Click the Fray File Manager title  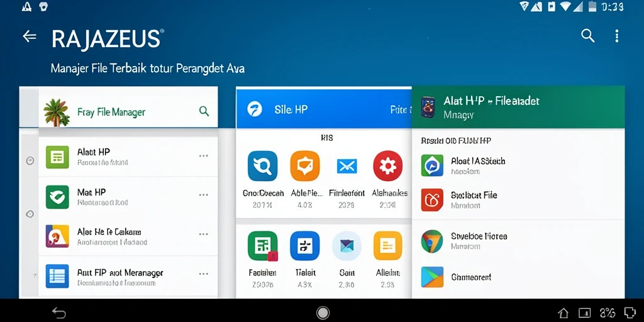[111, 112]
